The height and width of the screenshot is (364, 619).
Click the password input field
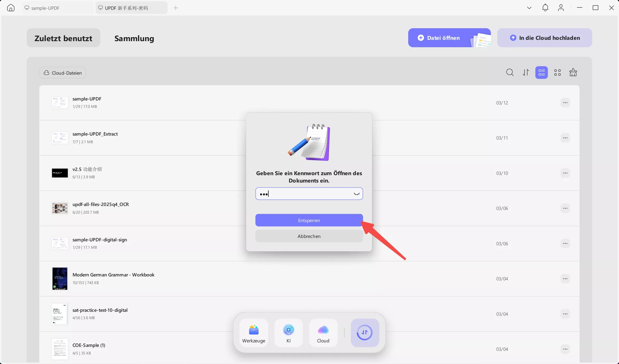pos(303,194)
